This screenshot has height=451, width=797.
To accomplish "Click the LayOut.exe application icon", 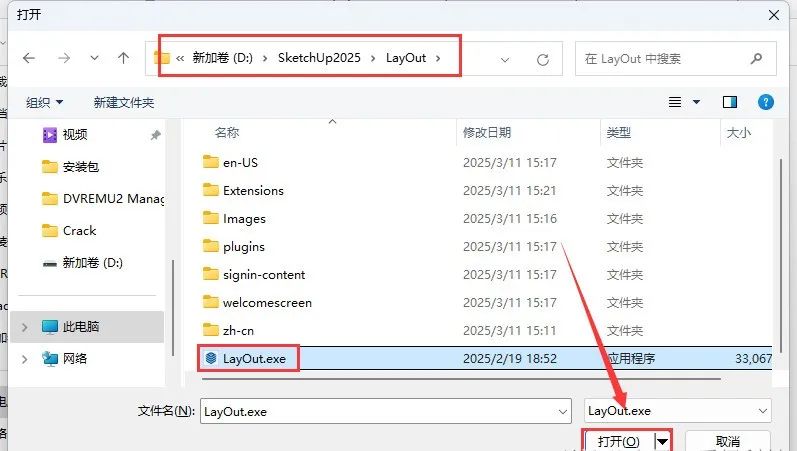I will pos(211,358).
